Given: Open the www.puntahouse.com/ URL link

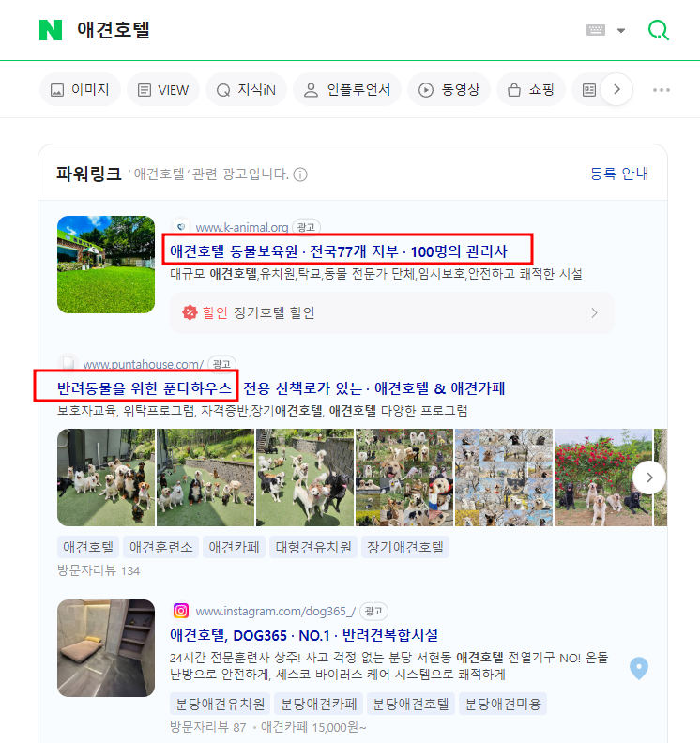Looking at the screenshot, I should 144,364.
